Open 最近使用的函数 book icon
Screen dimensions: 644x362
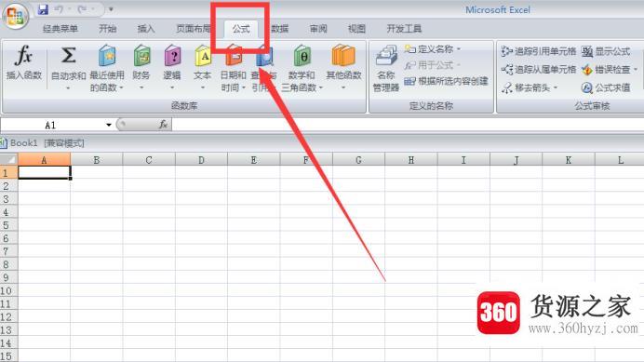click(107, 56)
